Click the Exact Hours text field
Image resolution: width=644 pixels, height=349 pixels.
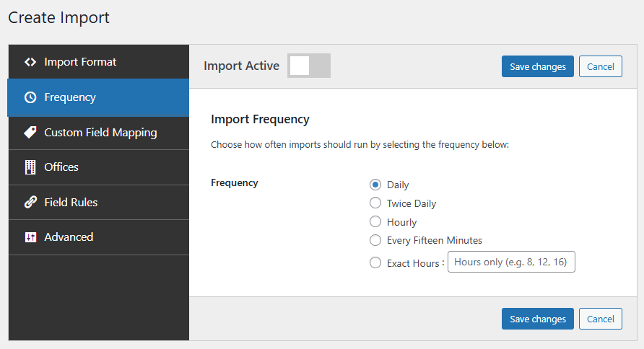pyautogui.click(x=511, y=262)
